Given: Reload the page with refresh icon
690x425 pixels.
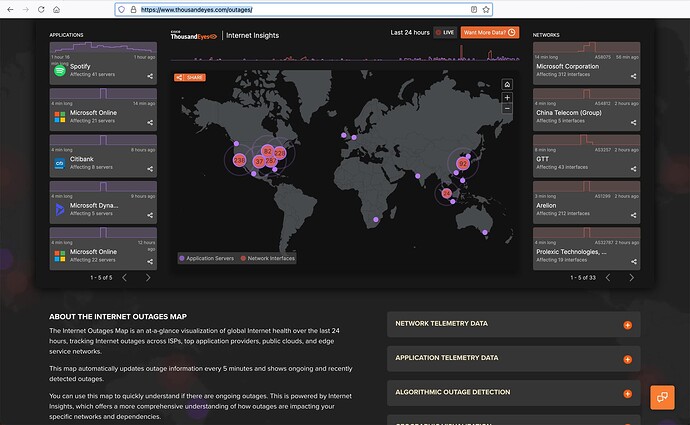Looking at the screenshot, I should (41, 9).
